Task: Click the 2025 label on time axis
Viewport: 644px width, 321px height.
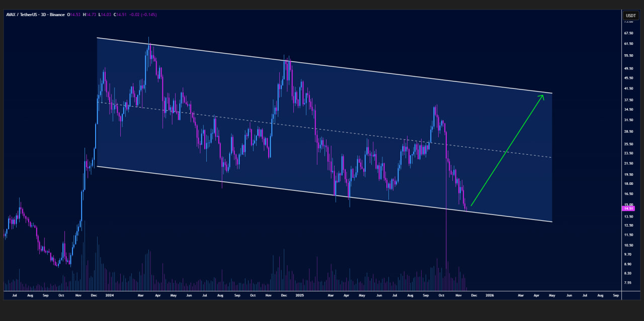Action: click(299, 296)
